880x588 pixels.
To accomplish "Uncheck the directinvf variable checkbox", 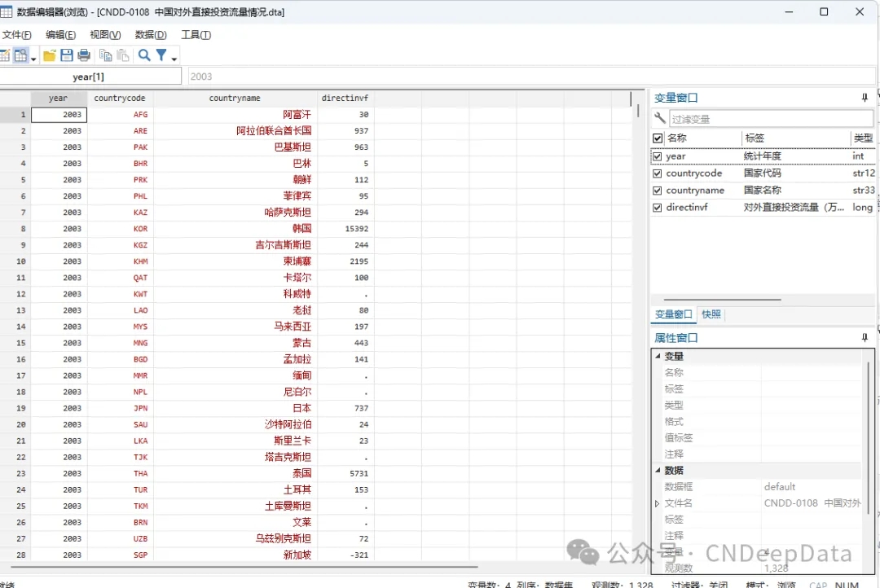I will pos(658,208).
